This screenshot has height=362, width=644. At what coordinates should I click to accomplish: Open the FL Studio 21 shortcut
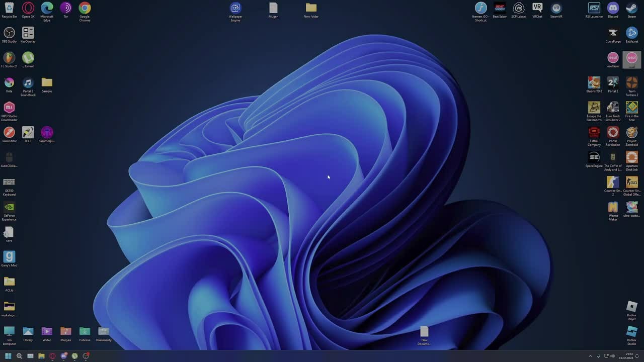point(9,59)
